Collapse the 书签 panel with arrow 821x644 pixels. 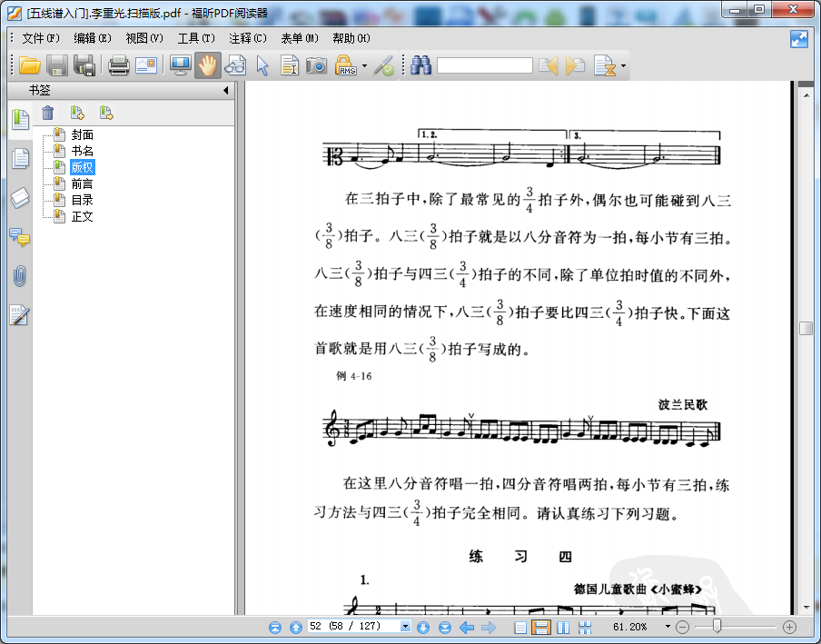pos(225,90)
